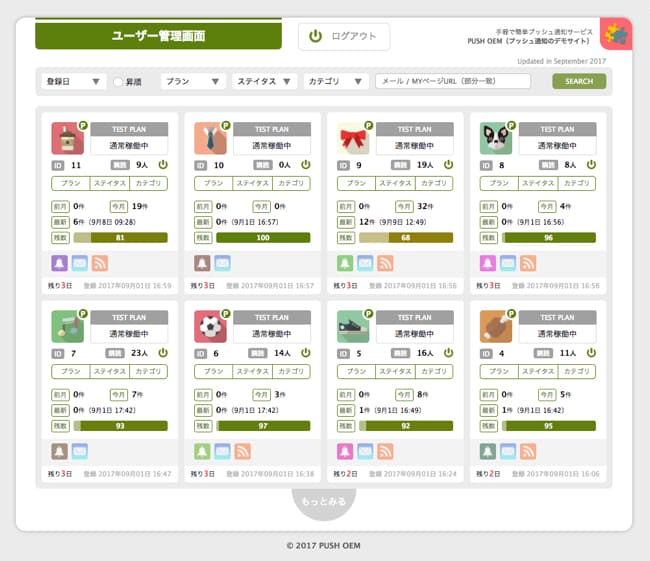Click the ログアウト logout button
The width and height of the screenshot is (650, 561).
(x=344, y=36)
